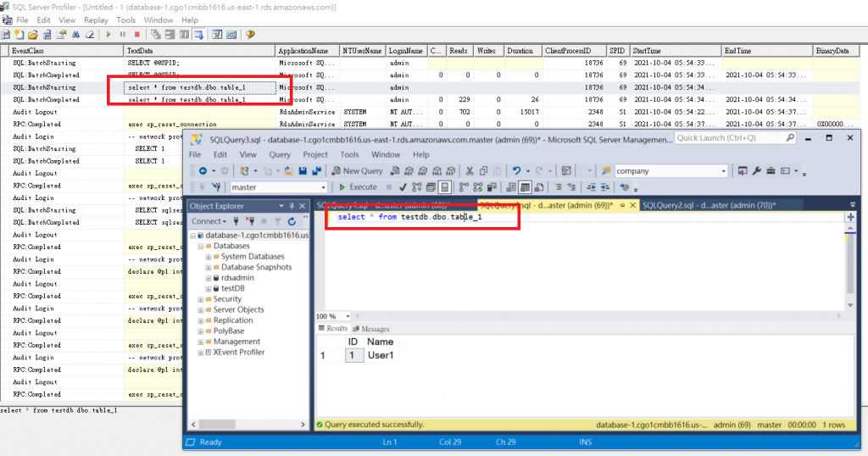Click the Save disk icon in SSMS toolbar
868x456 pixels.
303,171
